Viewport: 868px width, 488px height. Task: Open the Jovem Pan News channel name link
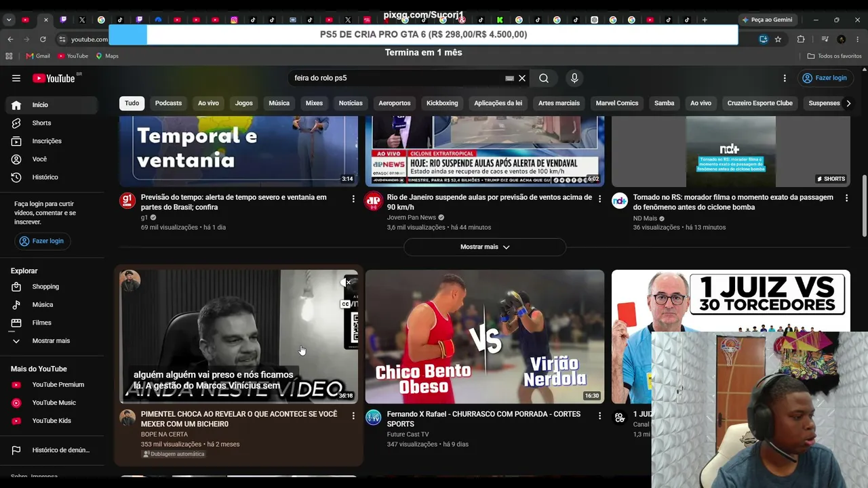(412, 218)
